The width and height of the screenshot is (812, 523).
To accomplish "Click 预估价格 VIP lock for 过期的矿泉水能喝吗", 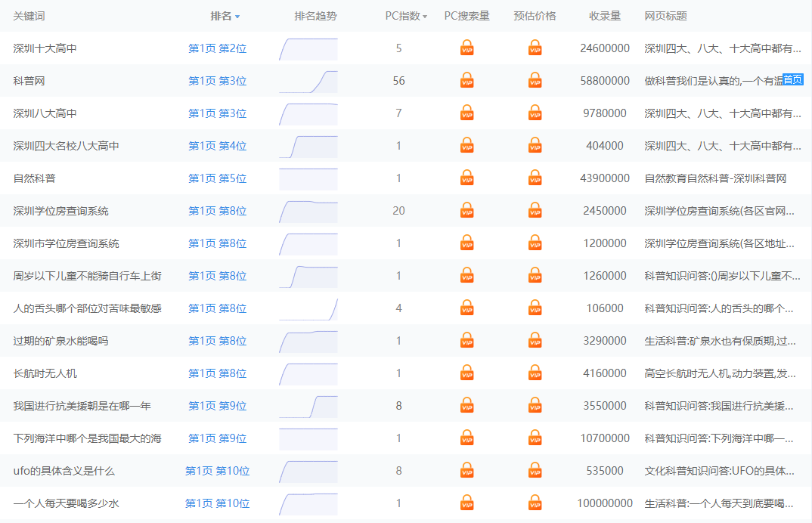I will pos(535,341).
